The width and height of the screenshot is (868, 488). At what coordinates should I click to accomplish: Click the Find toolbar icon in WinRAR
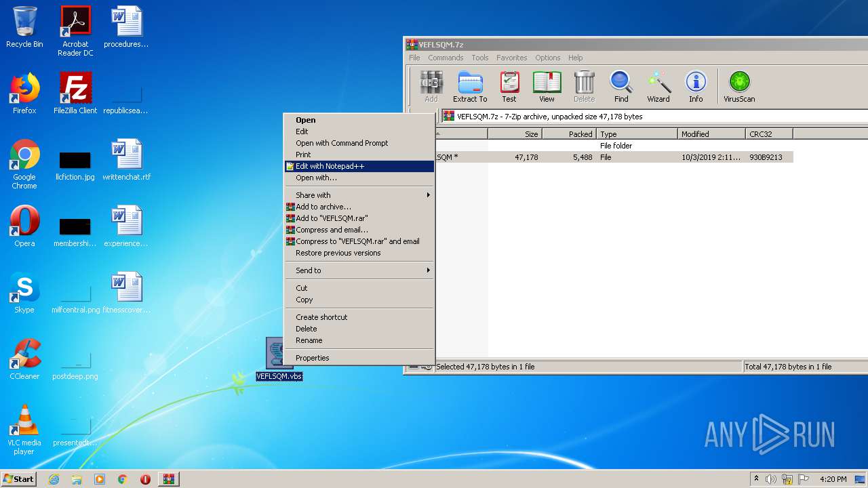coord(621,87)
